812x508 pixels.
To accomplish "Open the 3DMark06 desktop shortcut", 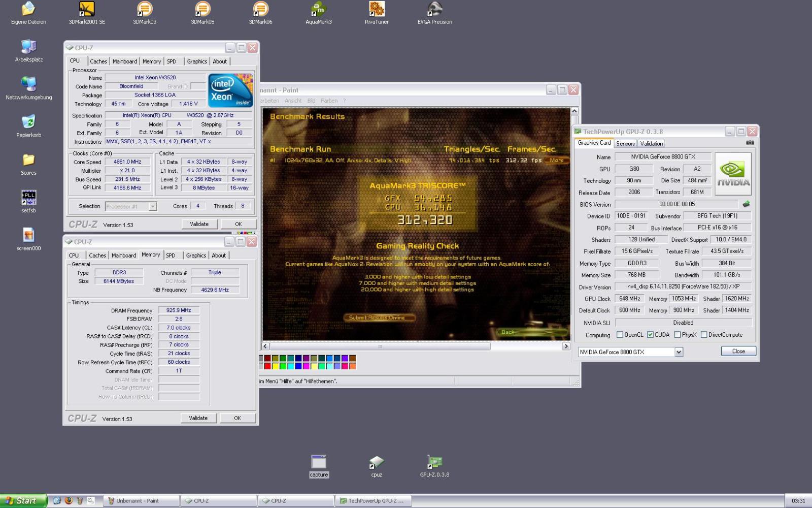I will 260,13.
